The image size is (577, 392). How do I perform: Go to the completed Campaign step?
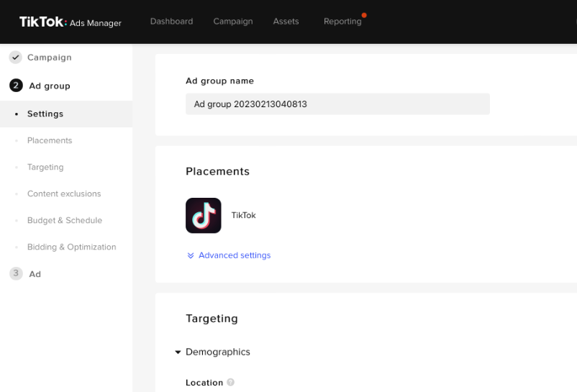point(50,58)
